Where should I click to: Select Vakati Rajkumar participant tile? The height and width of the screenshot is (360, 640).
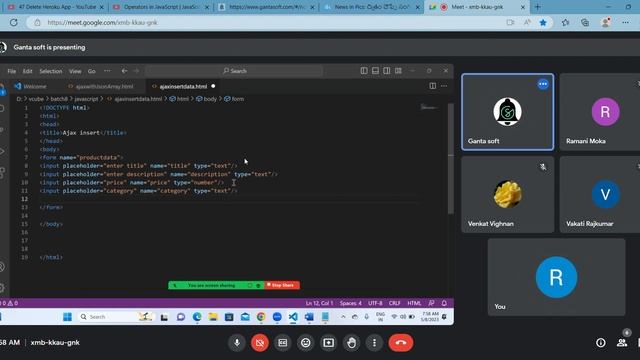tap(600, 195)
